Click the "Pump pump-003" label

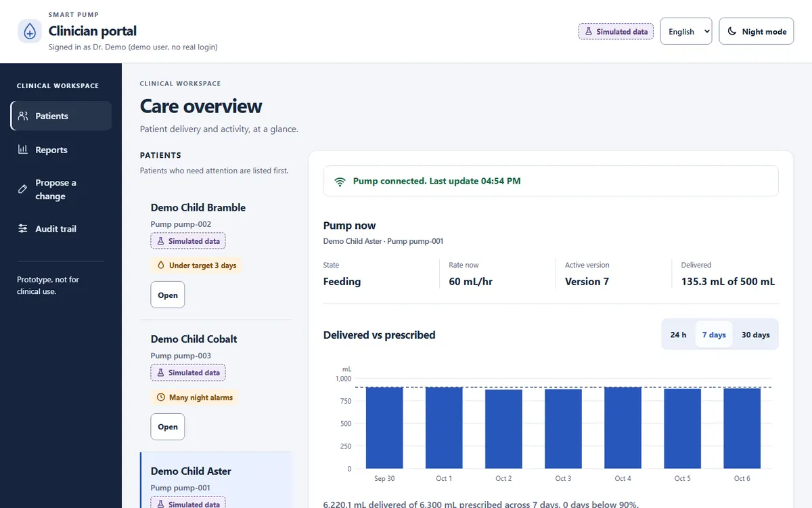181,356
